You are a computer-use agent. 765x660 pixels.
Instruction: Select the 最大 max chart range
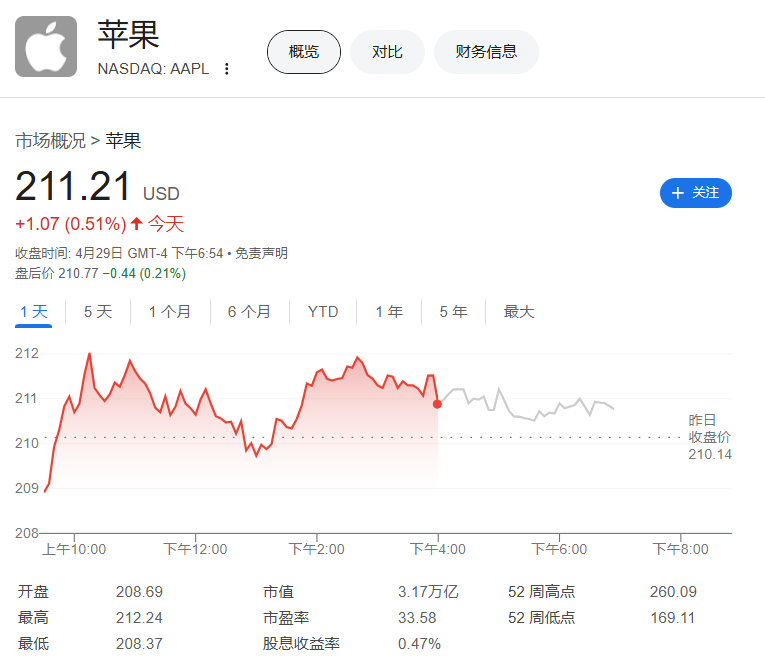point(519,311)
